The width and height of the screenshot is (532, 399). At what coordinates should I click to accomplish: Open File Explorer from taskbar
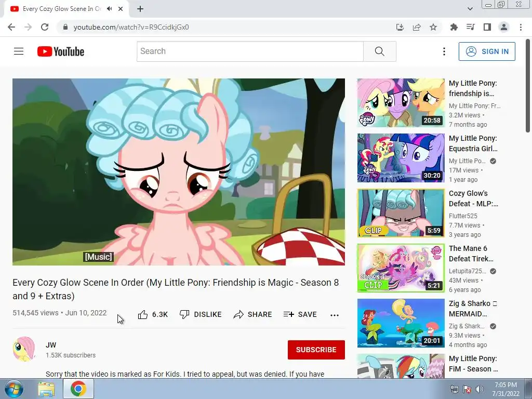pyautogui.click(x=46, y=389)
